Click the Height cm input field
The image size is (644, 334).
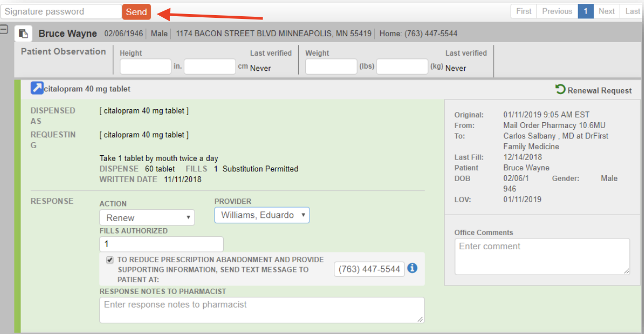pos(210,66)
